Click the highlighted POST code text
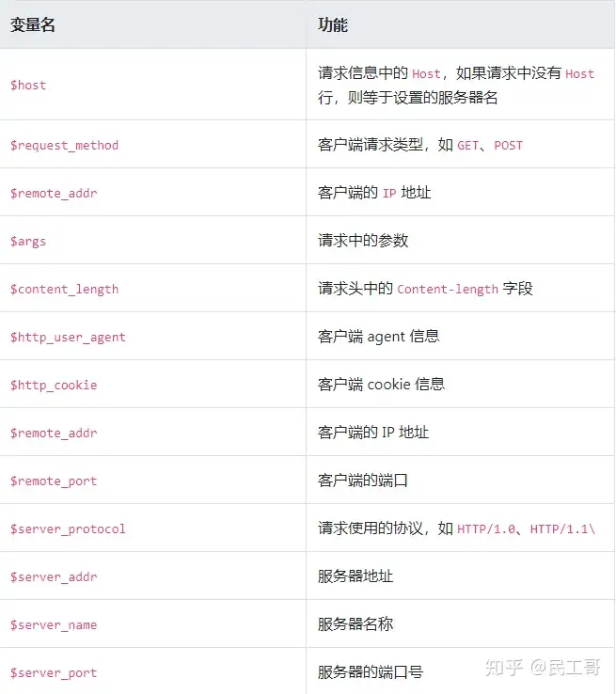This screenshot has width=616, height=694. click(x=508, y=146)
